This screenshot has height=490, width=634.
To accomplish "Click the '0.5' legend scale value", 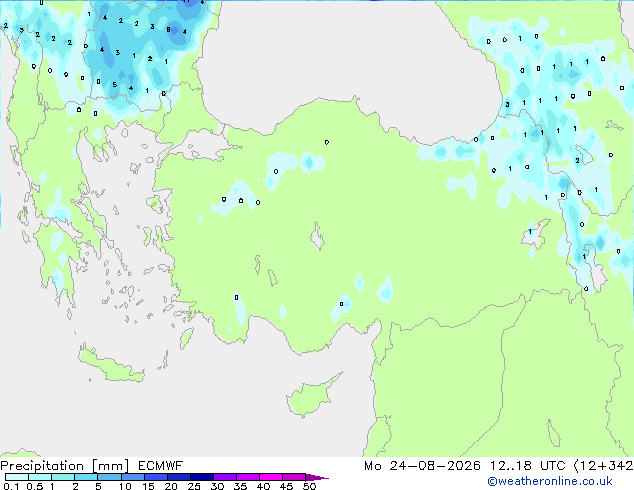I will click(35, 486).
